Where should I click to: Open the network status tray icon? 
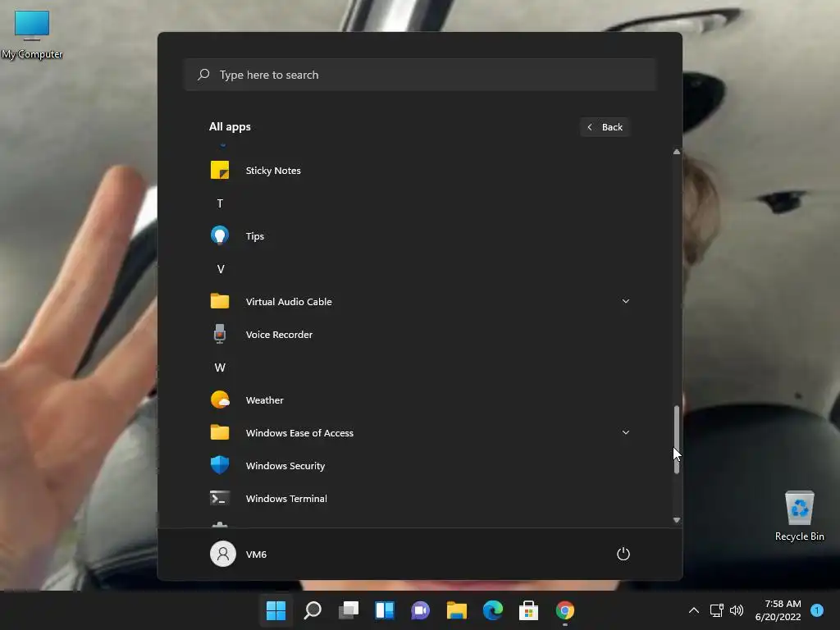point(717,610)
